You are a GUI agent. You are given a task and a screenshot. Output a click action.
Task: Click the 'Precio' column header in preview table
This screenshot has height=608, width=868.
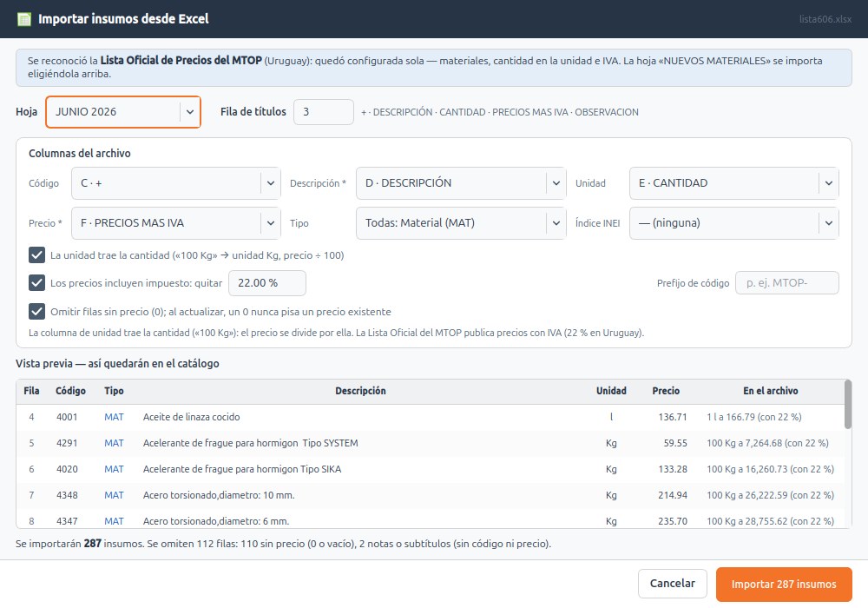(666, 391)
